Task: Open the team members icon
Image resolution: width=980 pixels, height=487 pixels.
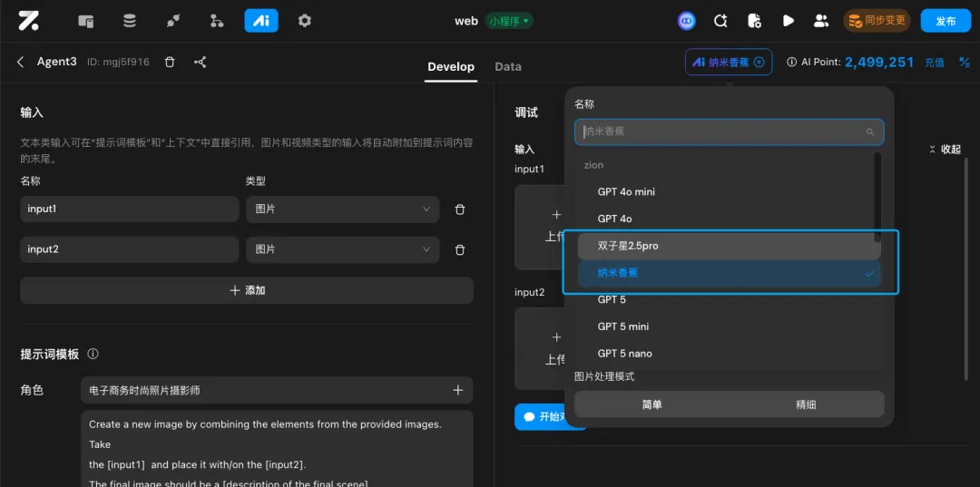Action: [x=820, y=21]
